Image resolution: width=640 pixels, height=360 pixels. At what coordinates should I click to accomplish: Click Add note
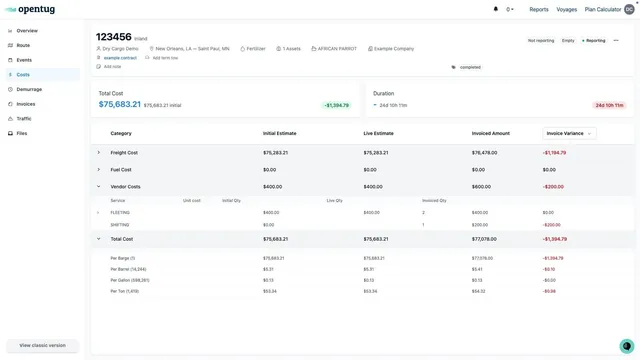[112, 67]
